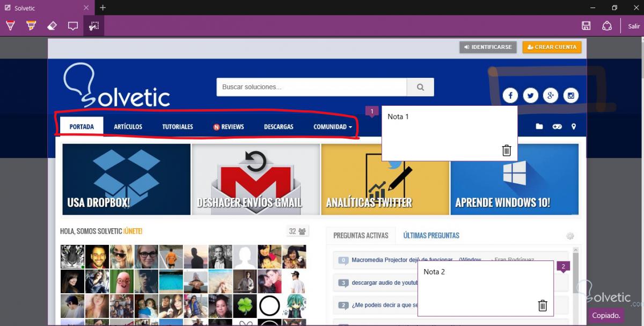Click inside the Nota 2 text

pyautogui.click(x=434, y=272)
